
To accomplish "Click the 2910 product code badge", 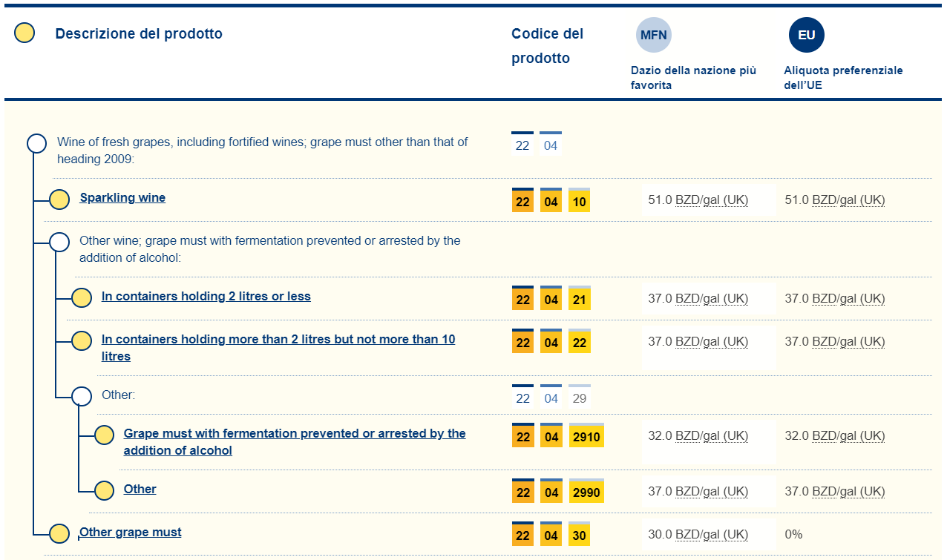I will (x=586, y=436).
